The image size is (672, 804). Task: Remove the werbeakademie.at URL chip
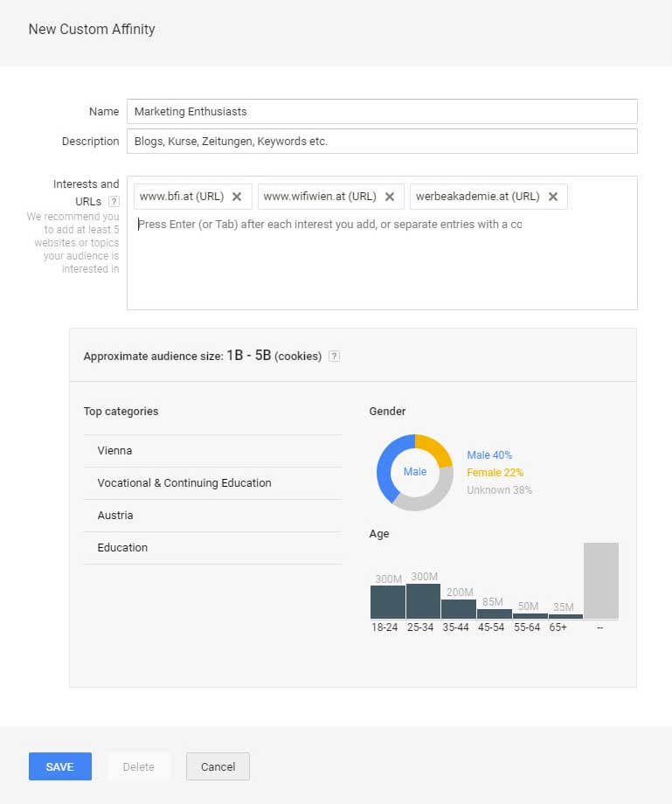[553, 197]
